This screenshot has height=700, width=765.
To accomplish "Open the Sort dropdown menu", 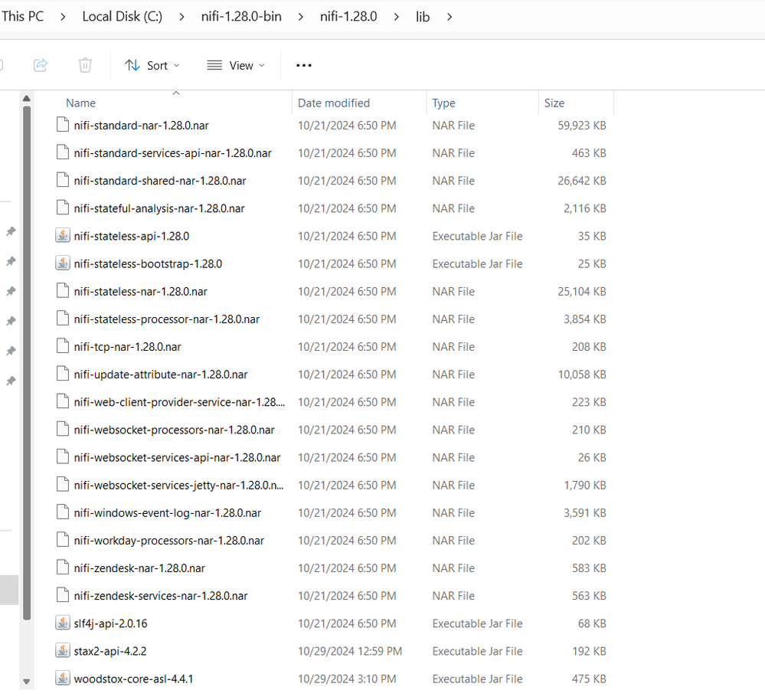I will pyautogui.click(x=152, y=65).
